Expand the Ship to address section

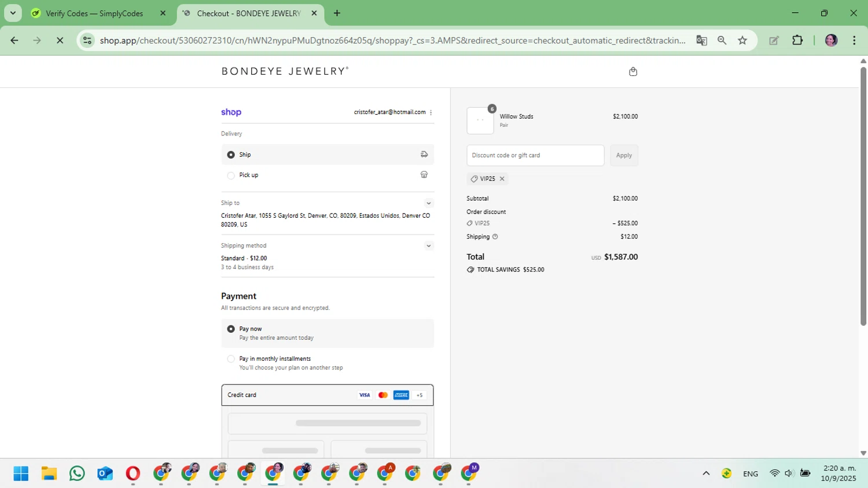click(429, 203)
